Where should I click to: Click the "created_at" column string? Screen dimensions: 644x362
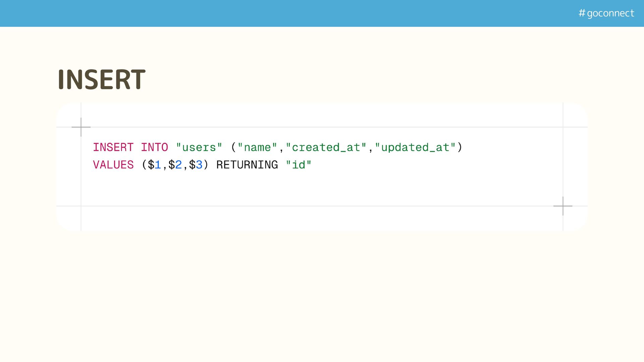point(326,147)
